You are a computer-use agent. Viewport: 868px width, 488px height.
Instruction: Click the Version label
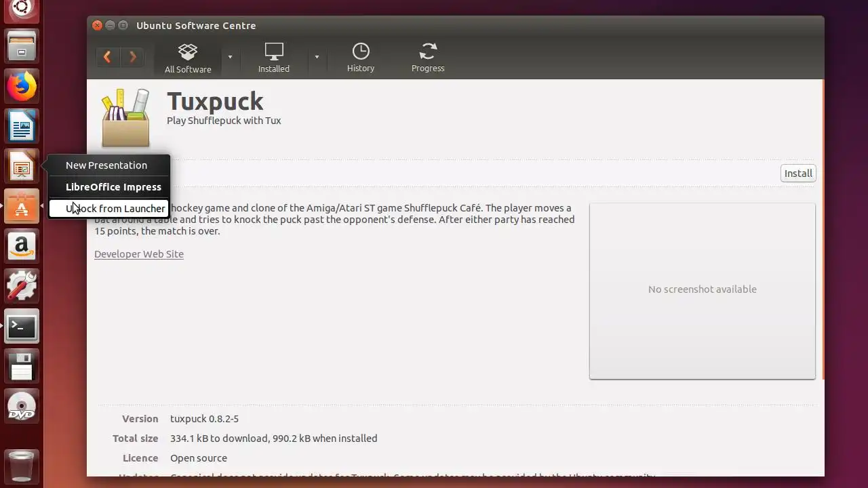coord(140,419)
